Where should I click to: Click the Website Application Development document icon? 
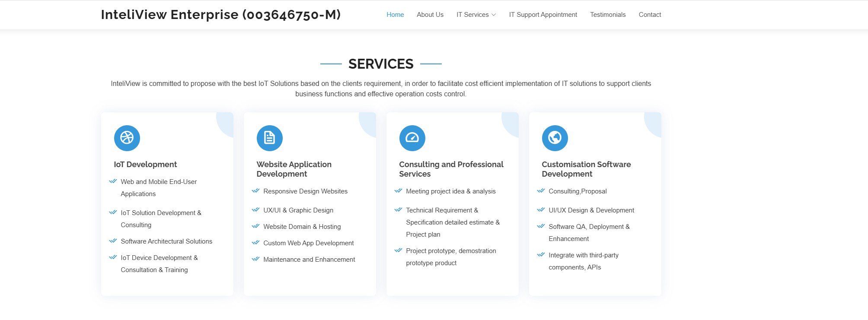pos(269,138)
